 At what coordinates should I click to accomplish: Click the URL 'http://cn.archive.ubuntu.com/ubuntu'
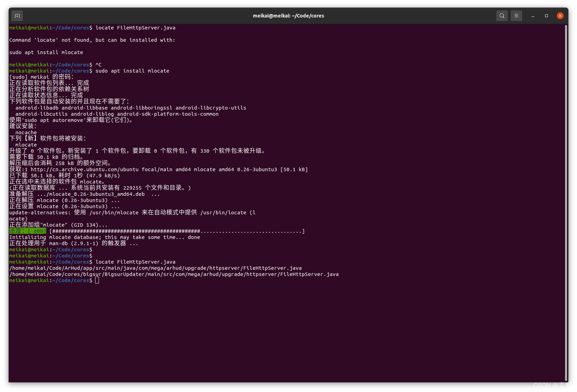coord(85,169)
